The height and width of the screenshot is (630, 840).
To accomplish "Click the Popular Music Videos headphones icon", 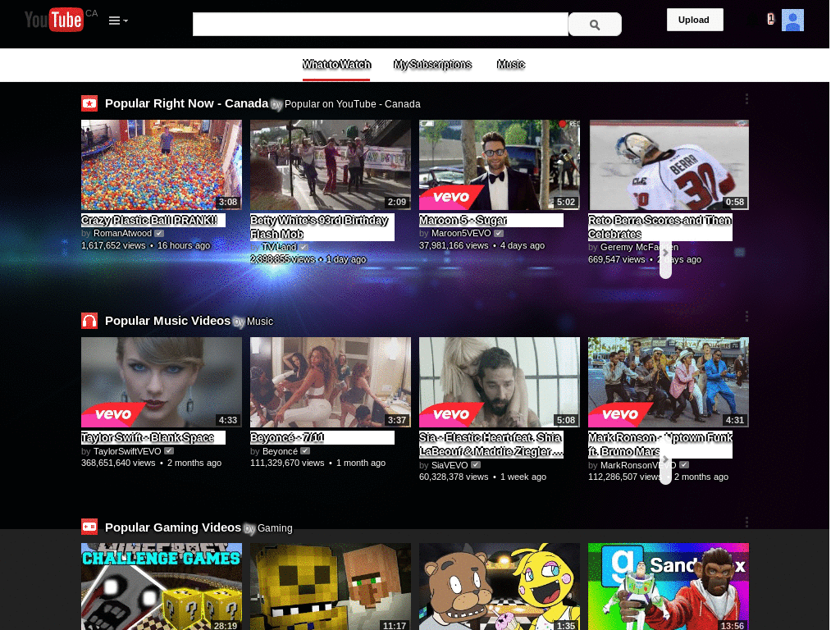I will 89,321.
